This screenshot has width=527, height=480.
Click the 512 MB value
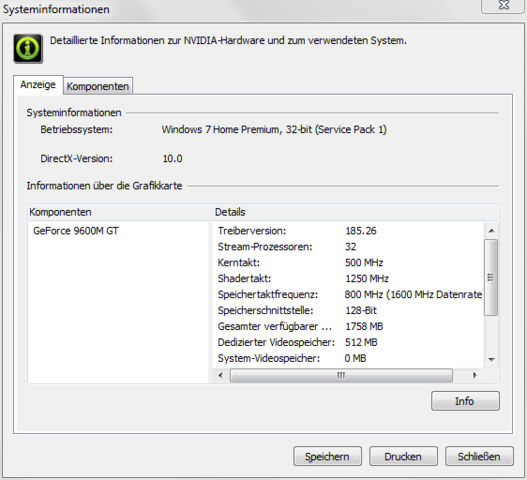point(361,342)
